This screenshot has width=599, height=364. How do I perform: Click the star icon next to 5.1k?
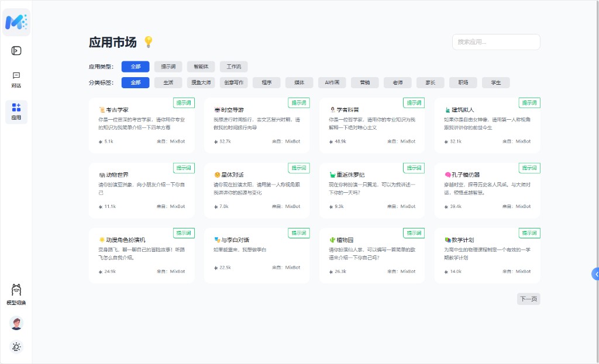[101, 141]
